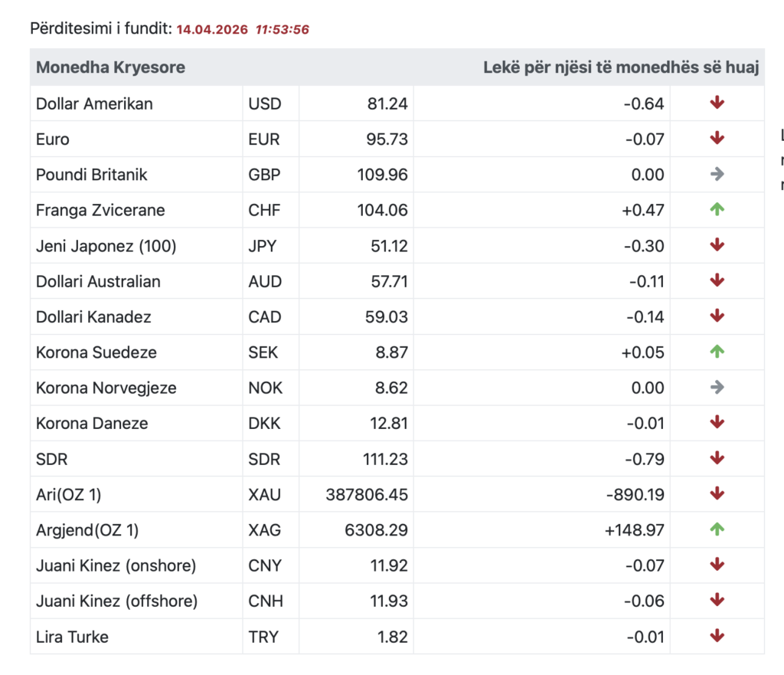
Task: Click the grey arrow in Korona Norvegjeze row
Action: coord(717,388)
